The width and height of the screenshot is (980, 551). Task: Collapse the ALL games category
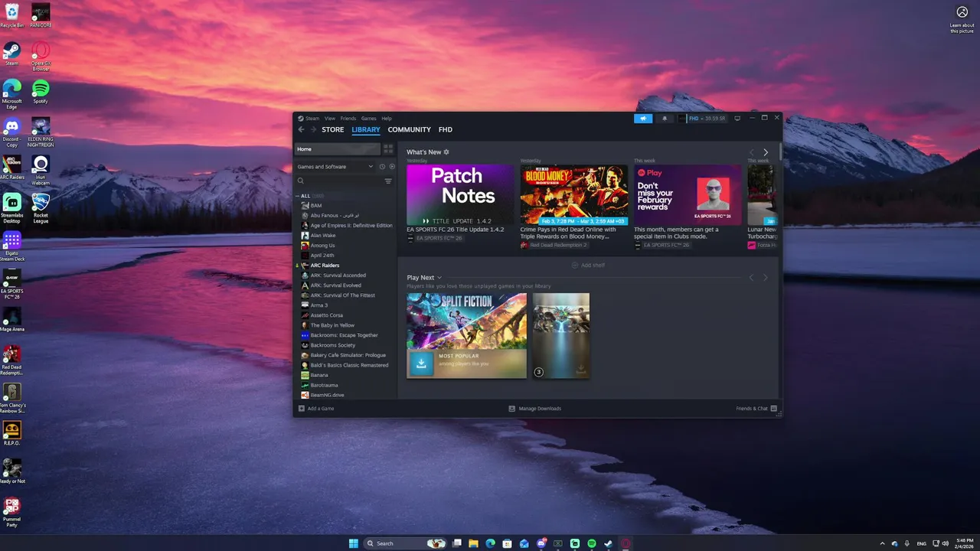(x=298, y=196)
